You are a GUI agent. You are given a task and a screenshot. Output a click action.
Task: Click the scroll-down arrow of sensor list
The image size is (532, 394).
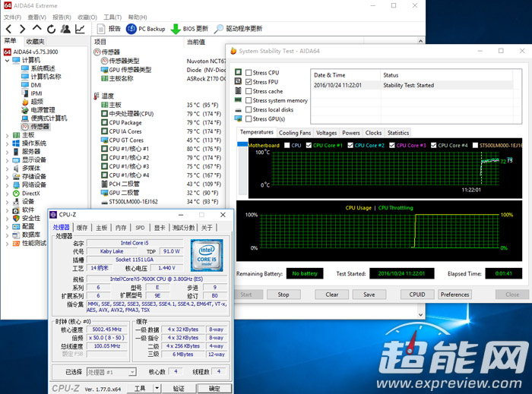[x=421, y=315]
